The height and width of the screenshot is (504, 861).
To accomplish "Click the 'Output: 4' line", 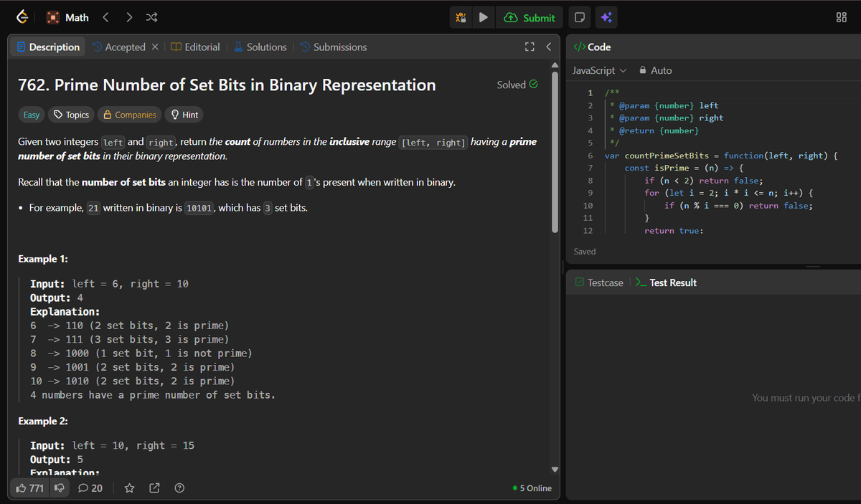I will tap(57, 298).
